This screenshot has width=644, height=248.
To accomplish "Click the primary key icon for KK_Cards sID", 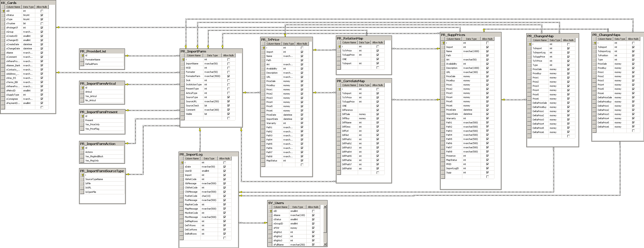I will (x=4, y=11).
